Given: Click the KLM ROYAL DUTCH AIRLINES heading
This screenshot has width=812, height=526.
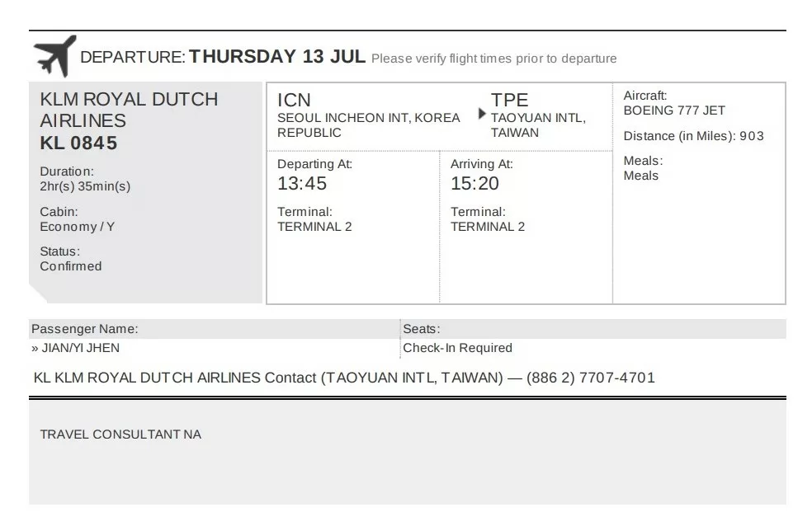Looking at the screenshot, I should pos(129,110).
